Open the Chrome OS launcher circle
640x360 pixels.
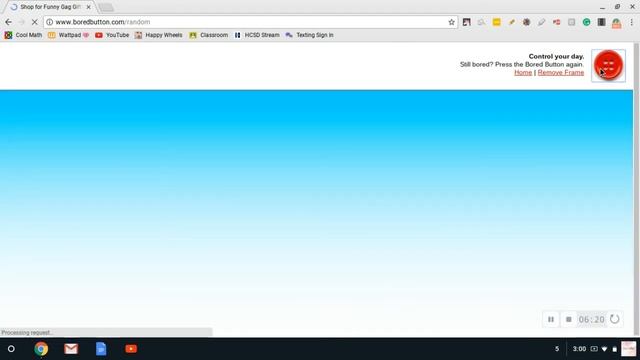click(11, 349)
